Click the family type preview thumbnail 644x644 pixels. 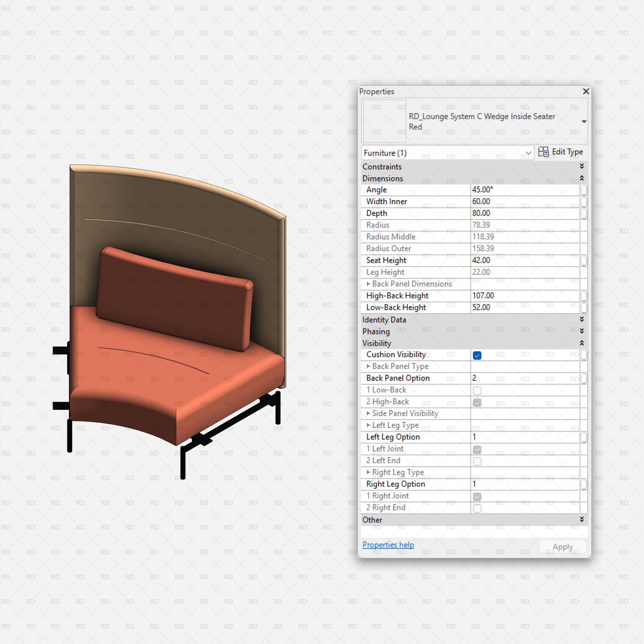pyautogui.click(x=384, y=121)
